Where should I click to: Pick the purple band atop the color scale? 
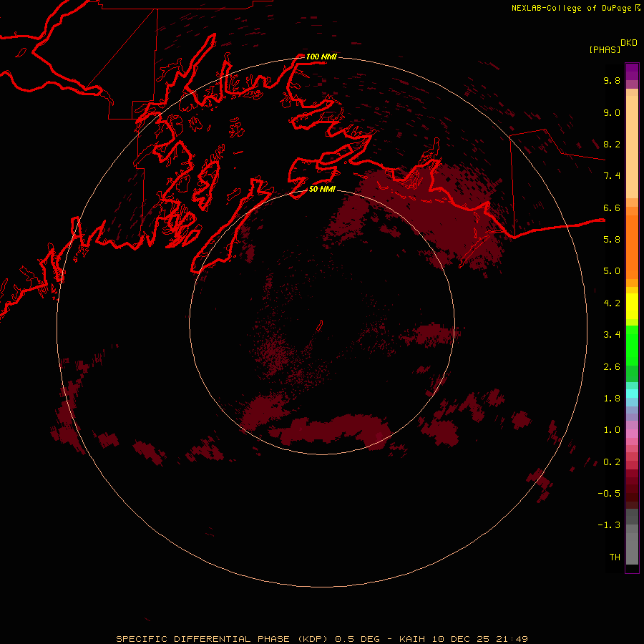click(x=632, y=72)
